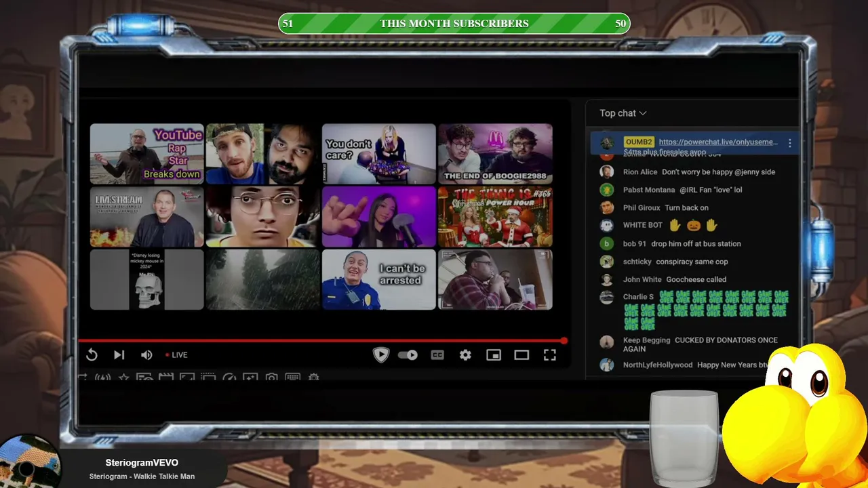Click the chat text "drop him off at bus station"
This screenshot has width=868, height=488.
click(696, 243)
